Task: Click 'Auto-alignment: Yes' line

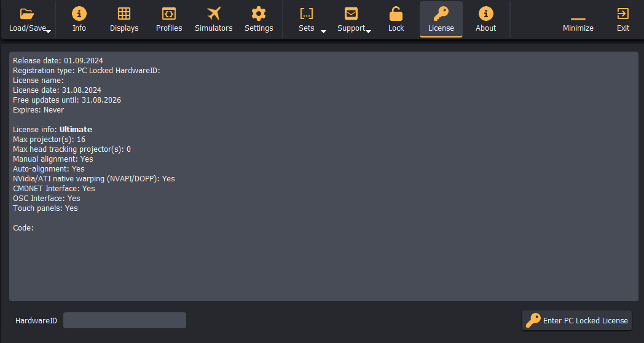Action: tap(49, 169)
